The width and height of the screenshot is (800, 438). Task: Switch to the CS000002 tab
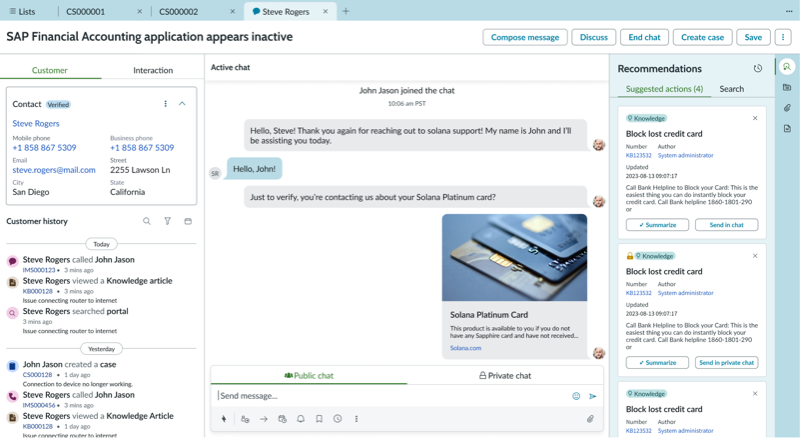[178, 11]
